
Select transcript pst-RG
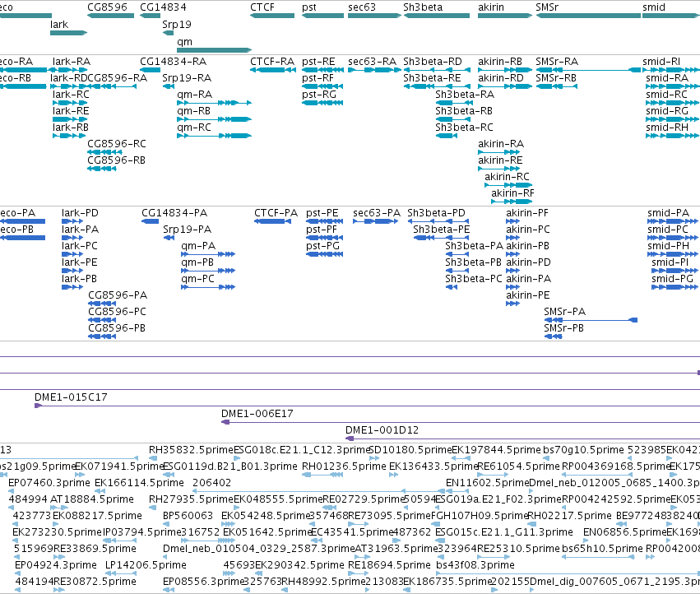click(319, 95)
